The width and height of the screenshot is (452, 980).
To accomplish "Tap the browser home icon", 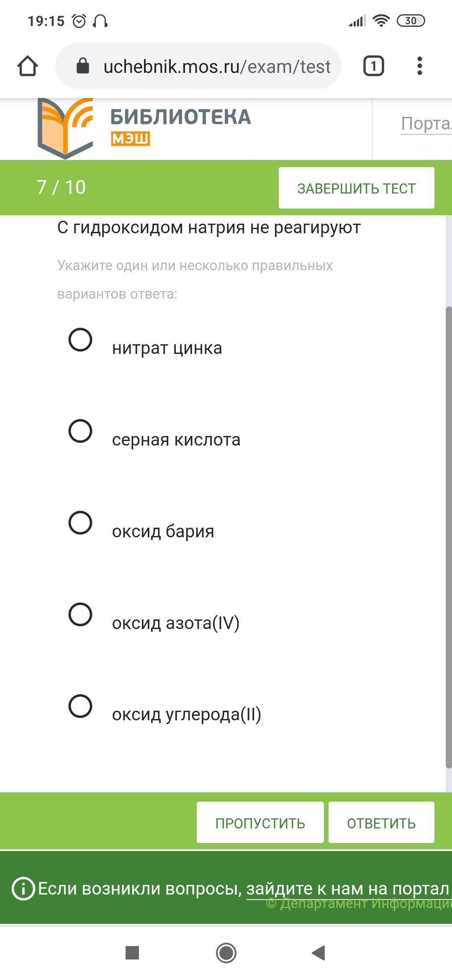I will pos(28,66).
